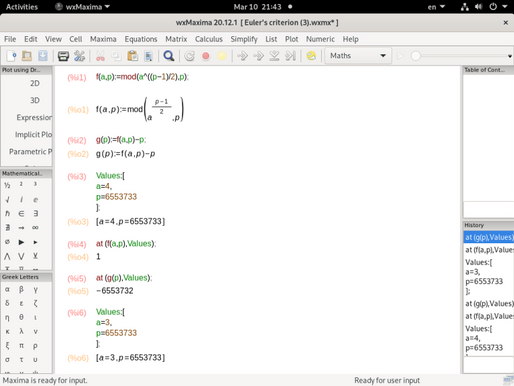Open the Numeric menu

pos(320,39)
